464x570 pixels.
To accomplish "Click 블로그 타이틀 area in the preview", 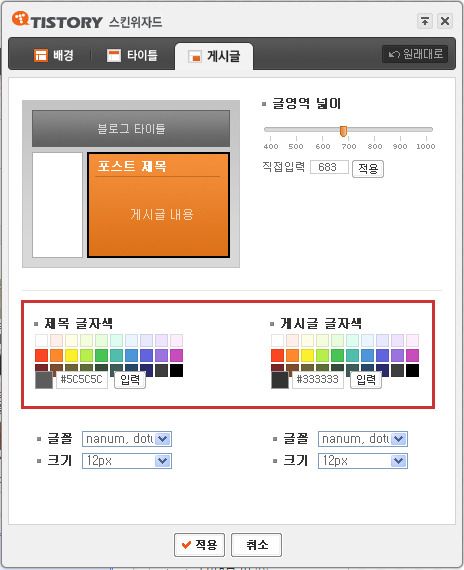I will pyautogui.click(x=131, y=129).
